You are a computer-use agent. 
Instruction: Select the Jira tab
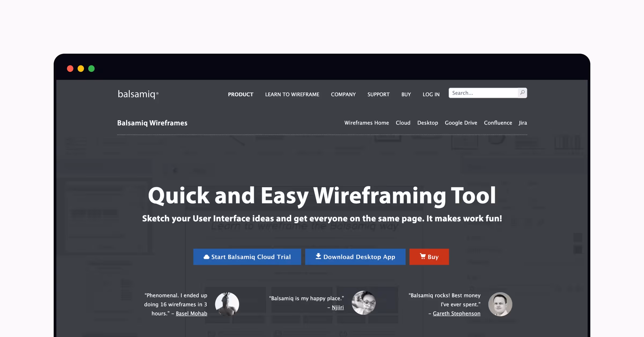[522, 123]
